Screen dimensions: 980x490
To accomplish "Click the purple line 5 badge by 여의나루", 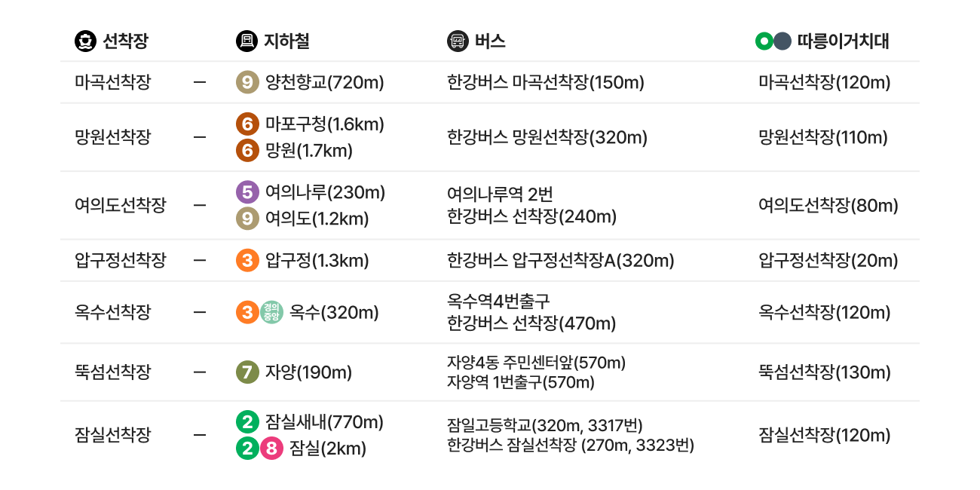I will click(247, 192).
